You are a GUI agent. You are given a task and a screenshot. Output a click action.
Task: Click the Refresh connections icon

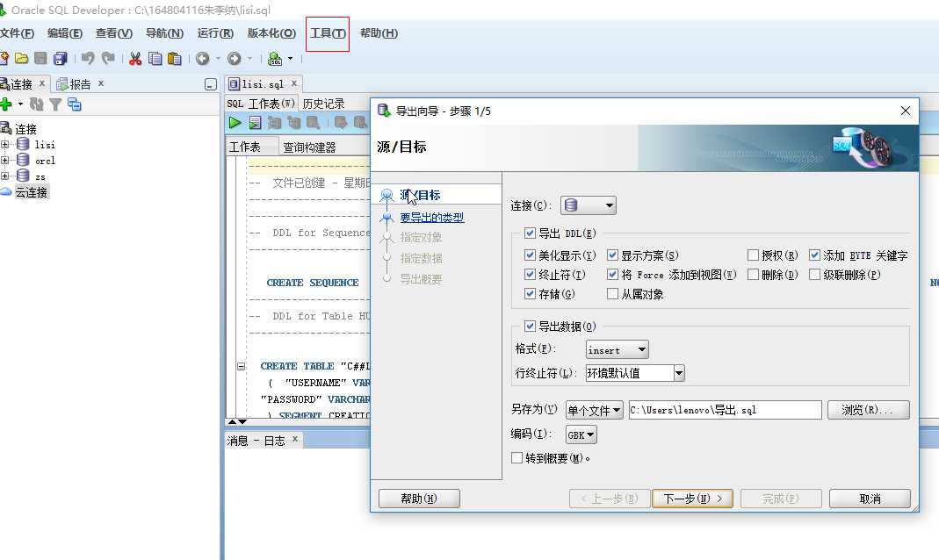pos(37,104)
